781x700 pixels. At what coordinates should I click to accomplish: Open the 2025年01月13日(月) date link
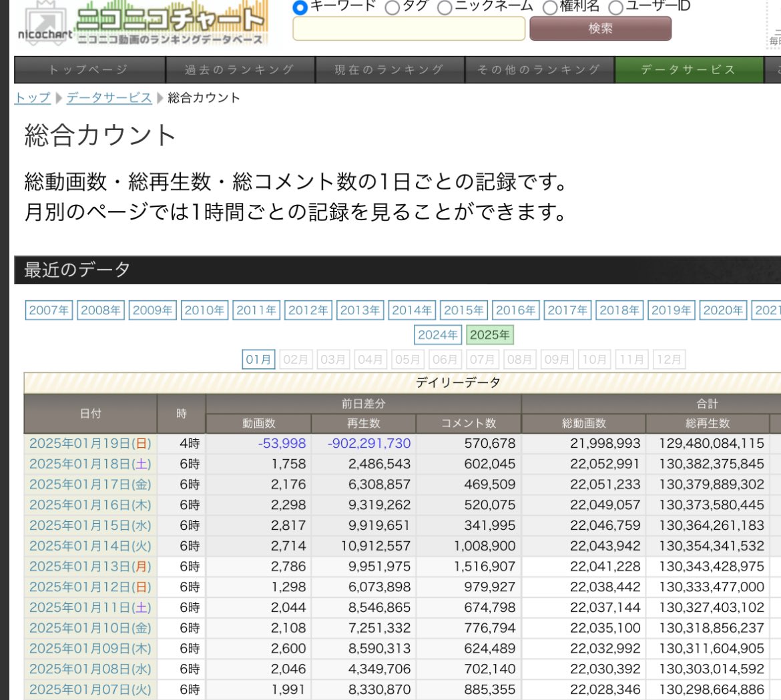90,566
